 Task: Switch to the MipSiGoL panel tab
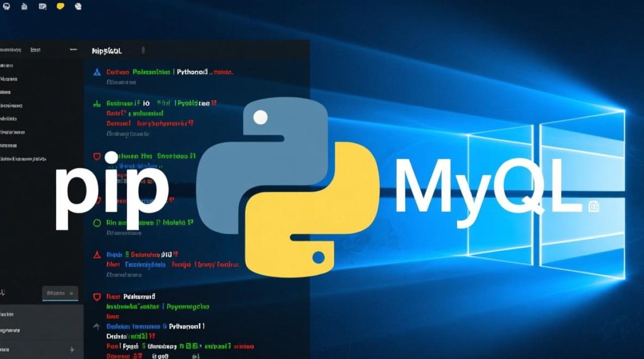point(106,49)
